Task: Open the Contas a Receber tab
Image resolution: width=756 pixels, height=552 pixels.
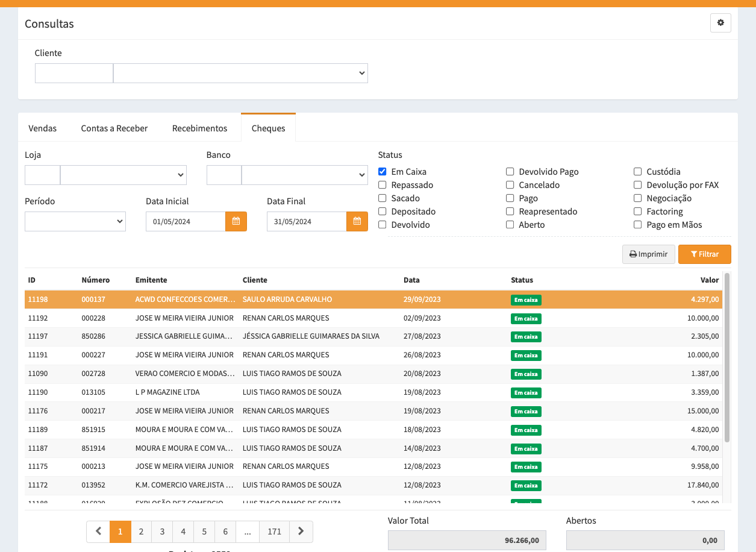Action: [x=114, y=128]
